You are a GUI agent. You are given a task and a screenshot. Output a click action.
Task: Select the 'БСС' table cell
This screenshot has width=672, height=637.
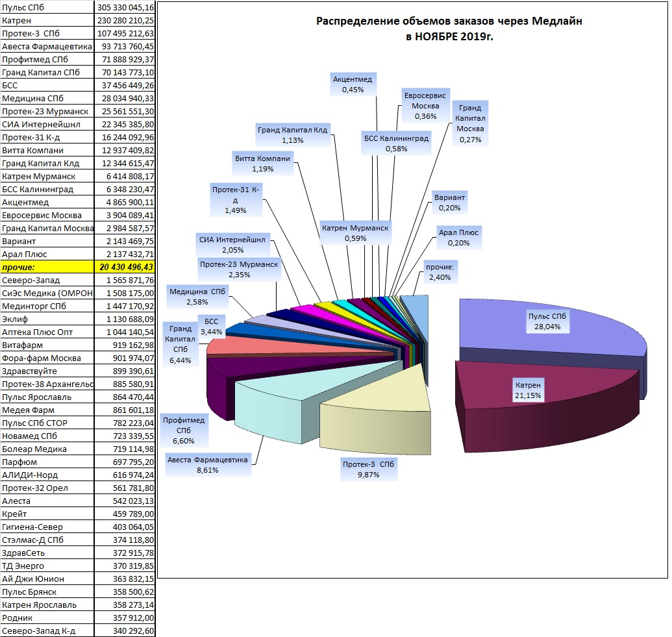click(x=47, y=85)
